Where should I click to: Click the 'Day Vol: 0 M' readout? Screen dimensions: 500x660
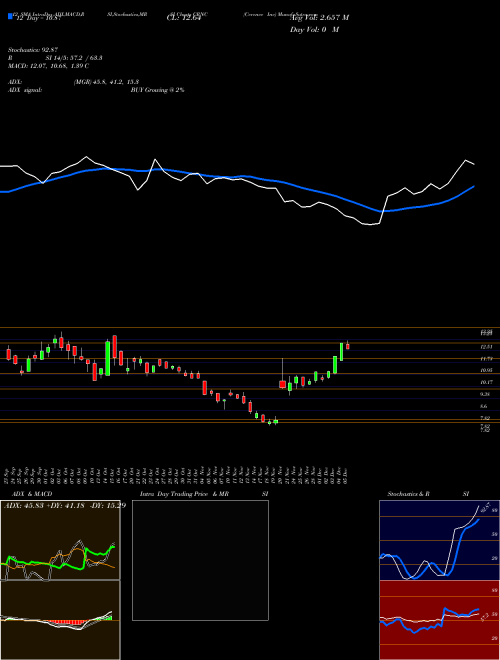[x=314, y=29]
